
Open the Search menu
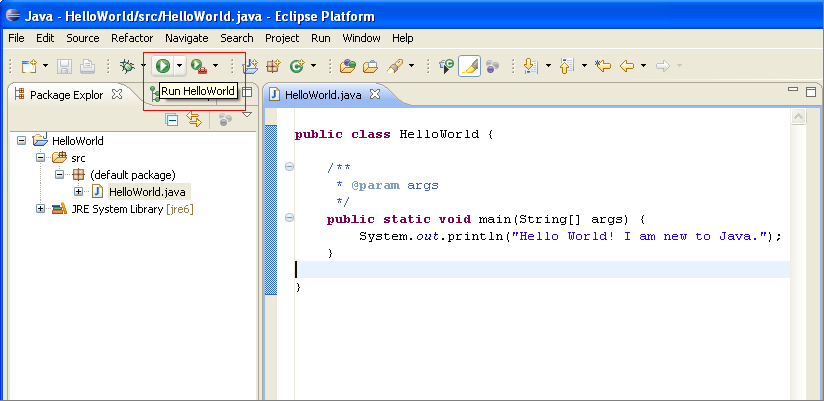tap(236, 38)
